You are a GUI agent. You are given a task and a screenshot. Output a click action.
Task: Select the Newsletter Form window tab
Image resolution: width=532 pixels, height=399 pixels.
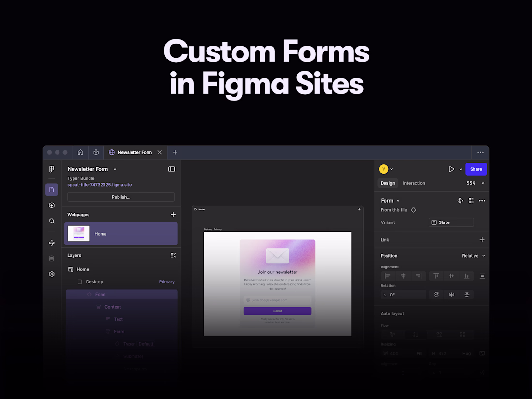click(x=135, y=153)
